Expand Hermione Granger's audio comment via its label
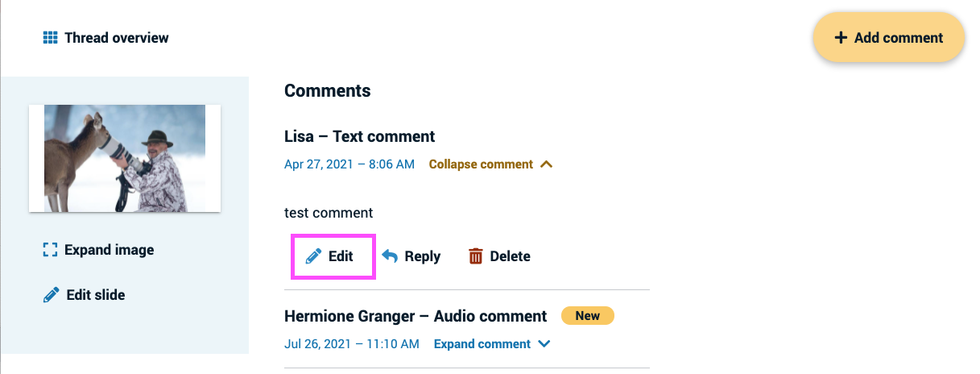 coord(482,344)
